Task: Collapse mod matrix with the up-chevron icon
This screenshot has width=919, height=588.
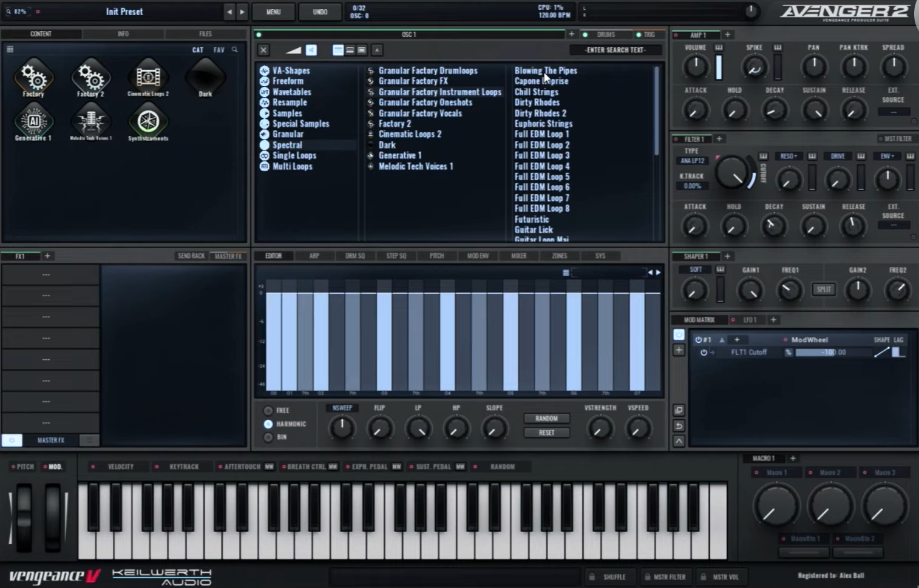Action: click(679, 441)
